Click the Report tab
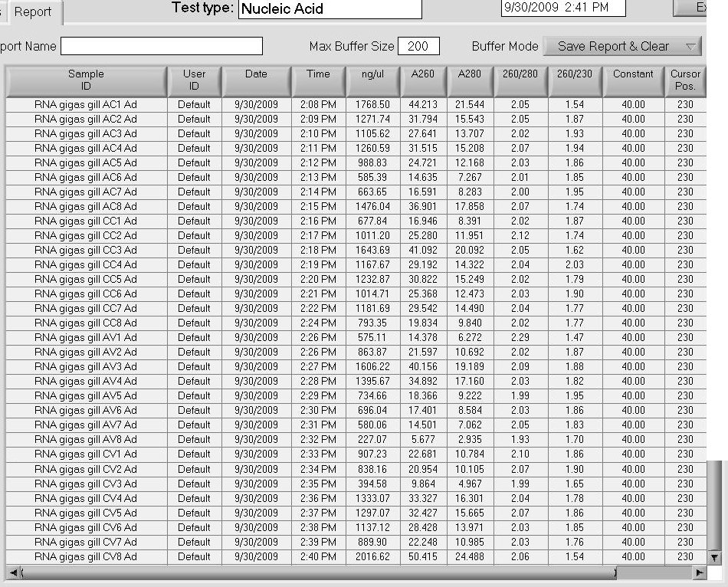Screen dimensions: 728x587 pos(33,11)
